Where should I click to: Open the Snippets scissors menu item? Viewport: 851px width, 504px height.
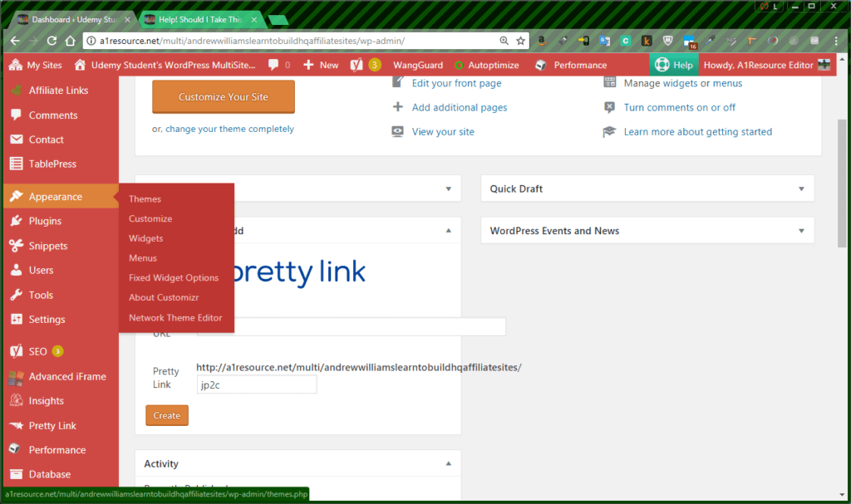tap(48, 246)
